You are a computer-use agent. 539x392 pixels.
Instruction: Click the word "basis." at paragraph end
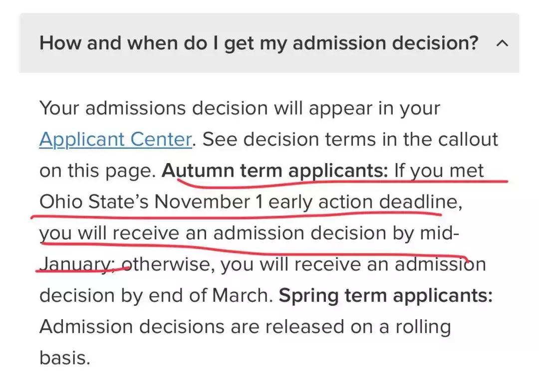coord(65,358)
